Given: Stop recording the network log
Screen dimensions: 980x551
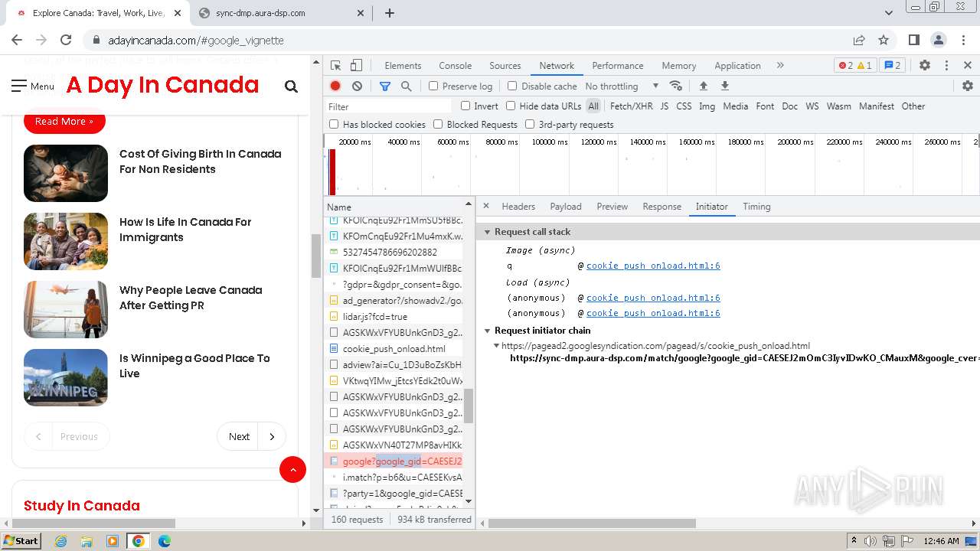Looking at the screenshot, I should coord(335,86).
